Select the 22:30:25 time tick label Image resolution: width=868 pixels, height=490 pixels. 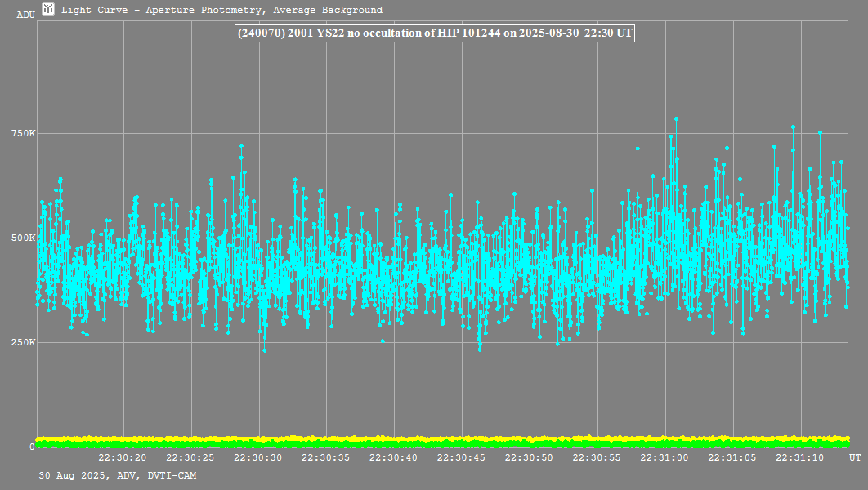tap(190, 457)
